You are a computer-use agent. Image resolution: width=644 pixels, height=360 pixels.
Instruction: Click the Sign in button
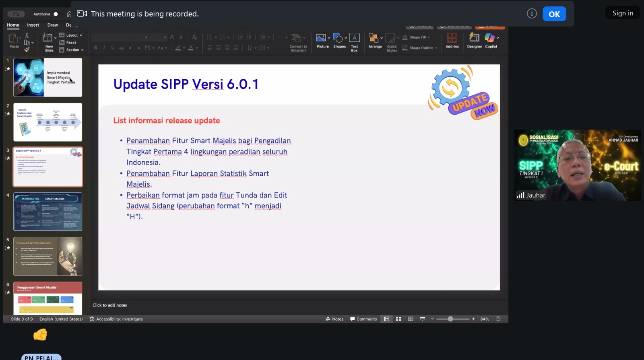click(x=622, y=13)
